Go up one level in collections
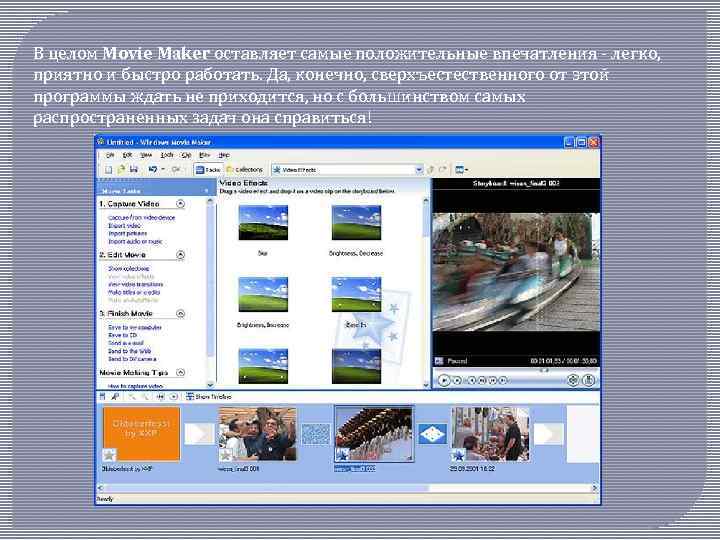The image size is (720, 540). click(x=430, y=169)
